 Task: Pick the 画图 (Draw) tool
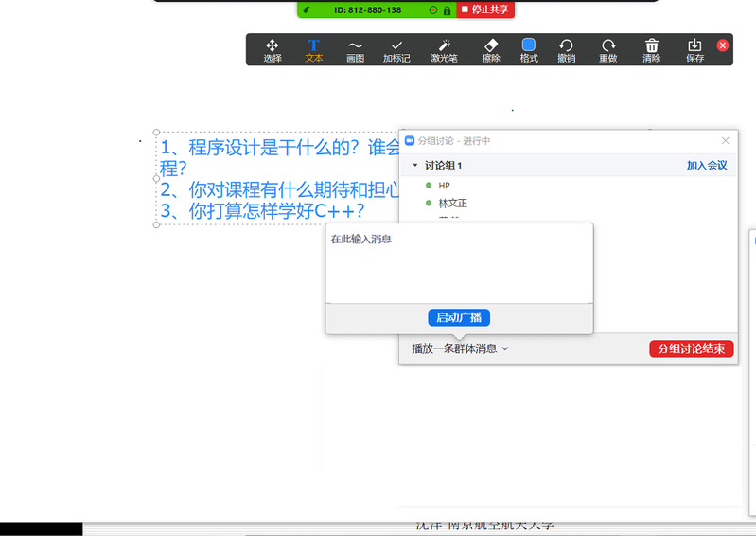pos(355,50)
